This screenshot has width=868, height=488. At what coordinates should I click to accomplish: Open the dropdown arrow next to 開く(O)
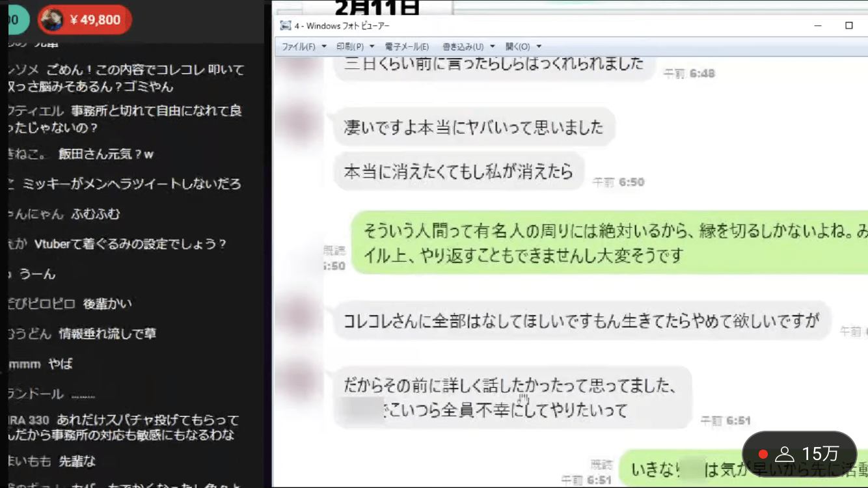pos(539,47)
